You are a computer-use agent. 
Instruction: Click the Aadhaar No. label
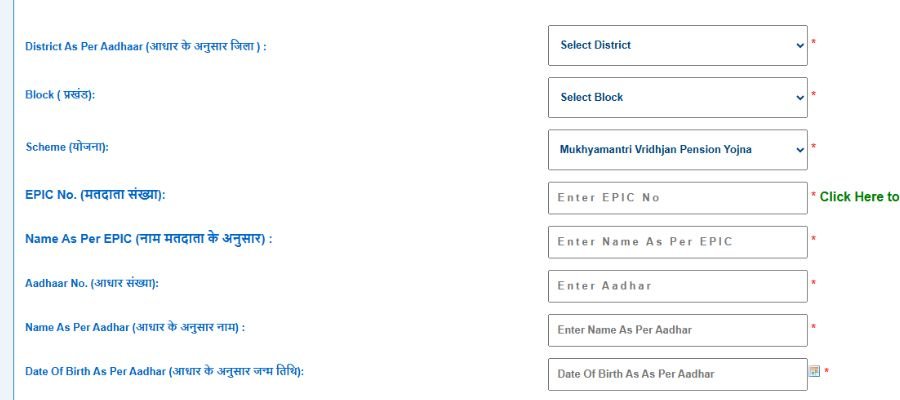click(x=92, y=283)
